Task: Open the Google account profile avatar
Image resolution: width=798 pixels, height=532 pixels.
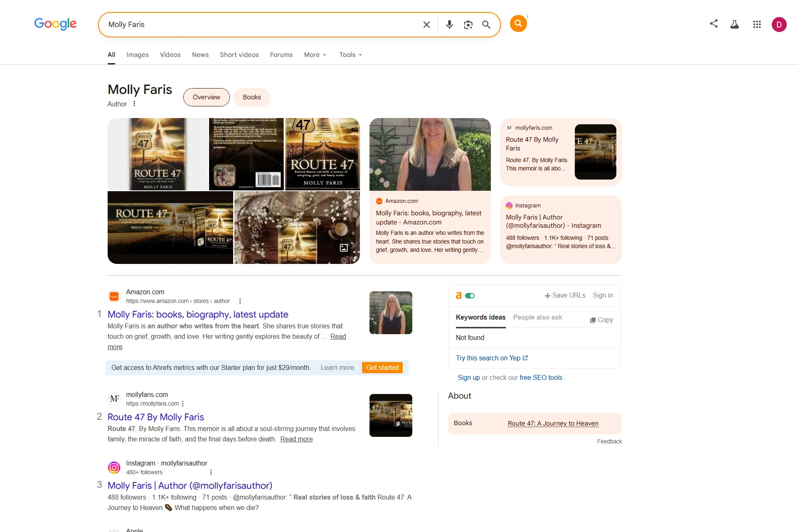Action: point(779,25)
